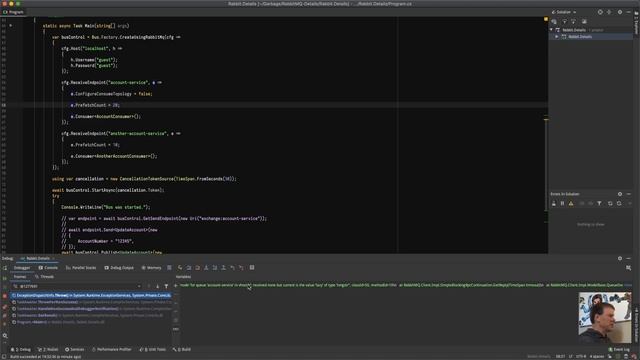This screenshot has width=640, height=360.
Task: Hide the Debug tool window
Action: [x=629, y=258]
